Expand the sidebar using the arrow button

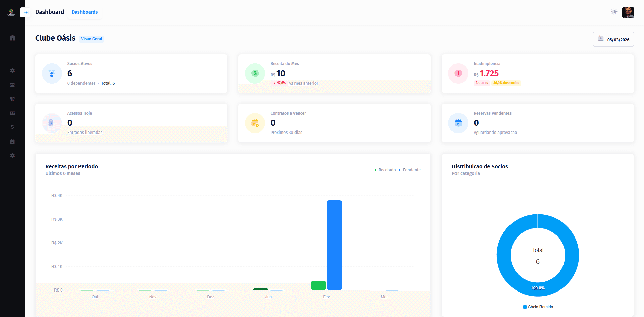[x=25, y=12]
